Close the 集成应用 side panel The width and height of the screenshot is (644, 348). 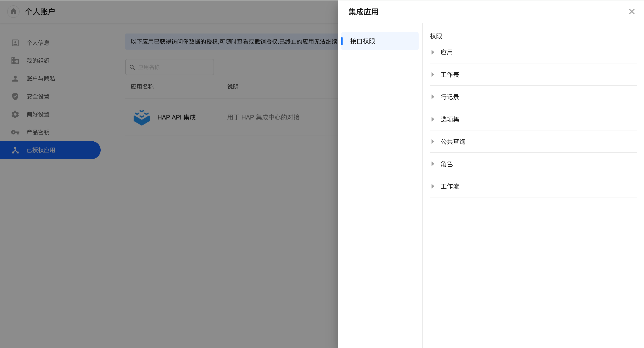tap(632, 12)
